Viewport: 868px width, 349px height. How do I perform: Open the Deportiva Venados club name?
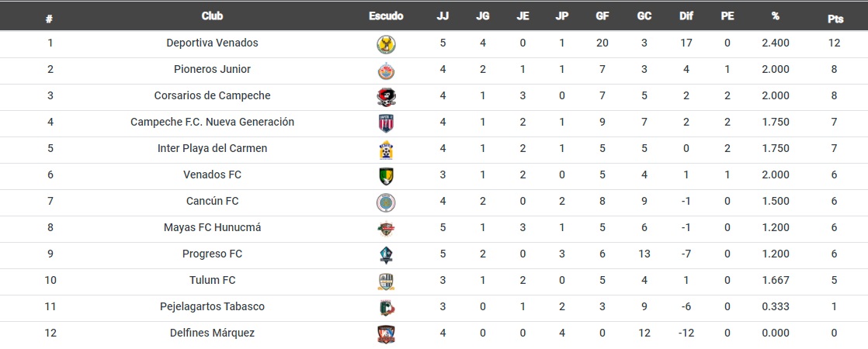tap(212, 43)
